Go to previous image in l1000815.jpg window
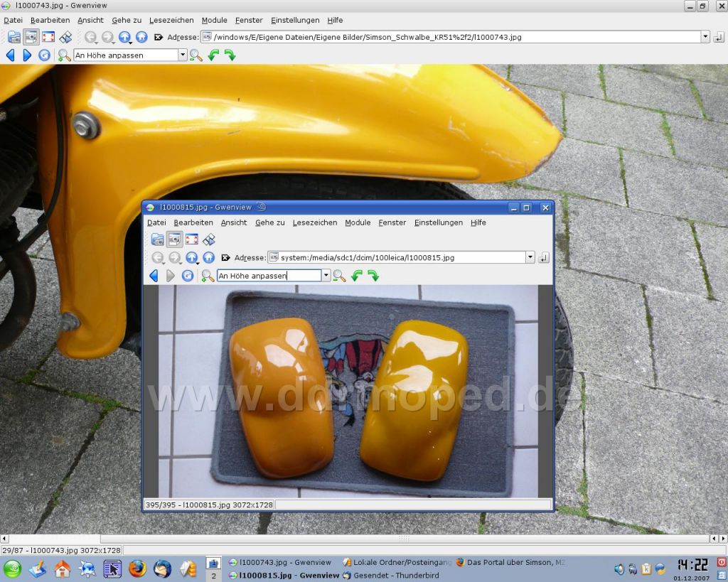The image size is (728, 582). (154, 276)
